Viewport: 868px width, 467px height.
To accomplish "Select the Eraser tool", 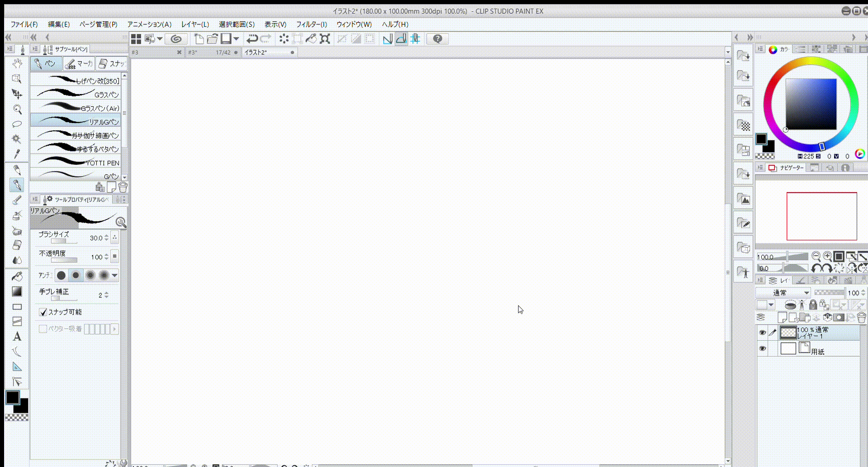I will click(17, 245).
